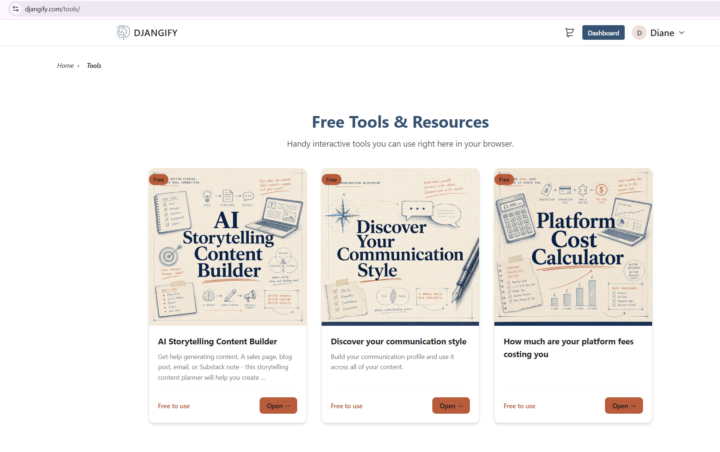This screenshot has height=452, width=720.
Task: Click the Discover your communication style title
Action: click(398, 341)
